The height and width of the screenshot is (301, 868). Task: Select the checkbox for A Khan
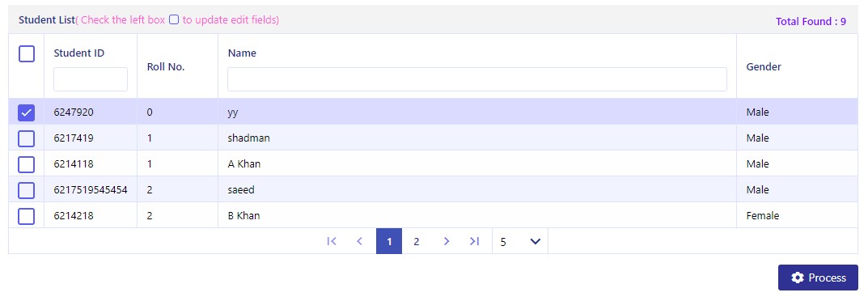pos(27,164)
